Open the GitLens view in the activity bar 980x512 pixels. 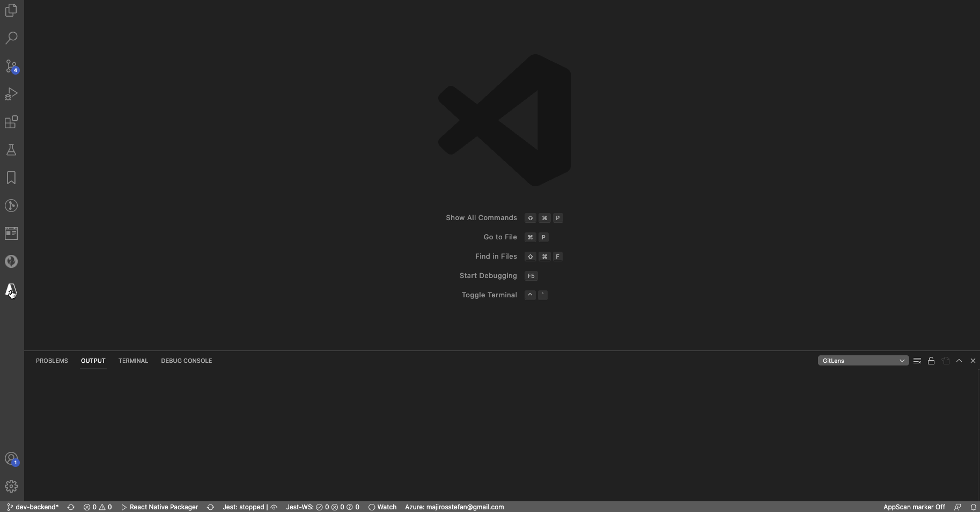(x=11, y=206)
